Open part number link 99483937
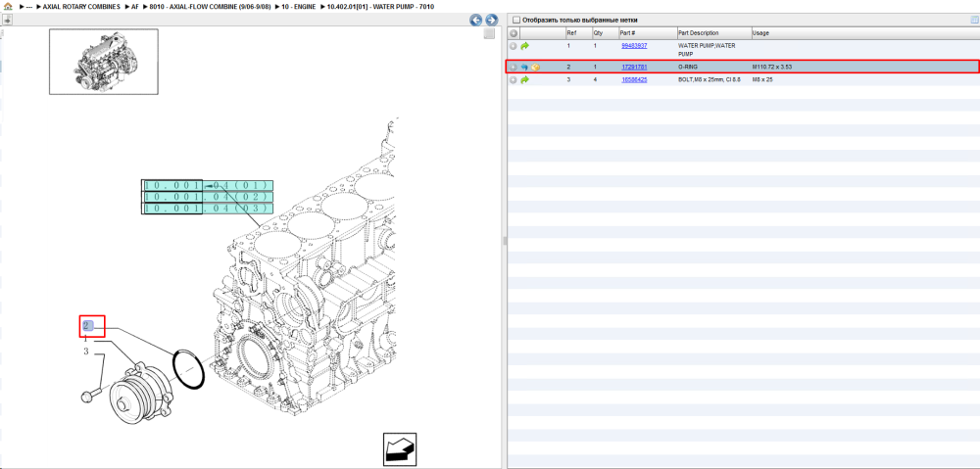Screen dimensions: 980x469 634,46
